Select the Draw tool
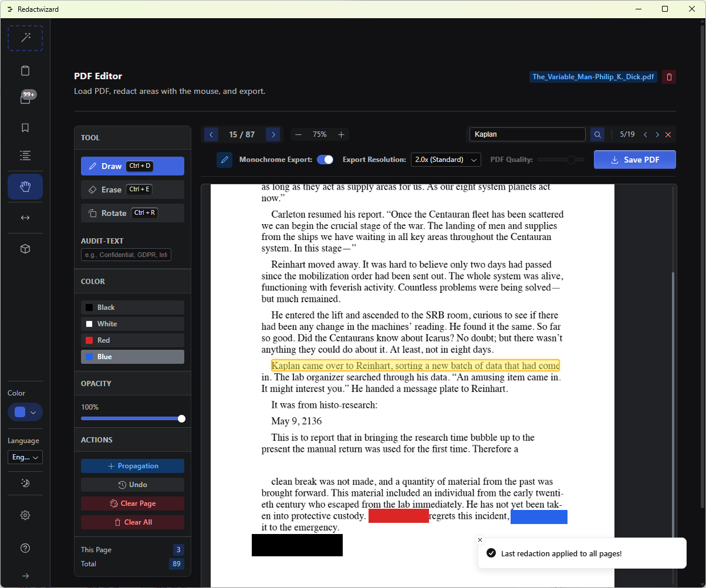The width and height of the screenshot is (706, 588). (x=133, y=166)
